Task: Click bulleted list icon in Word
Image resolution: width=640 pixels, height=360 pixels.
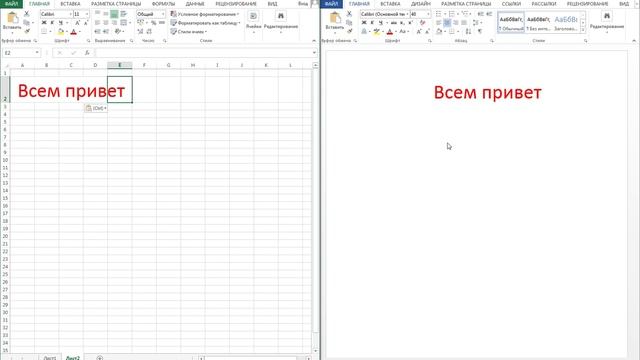Action: (x=438, y=14)
